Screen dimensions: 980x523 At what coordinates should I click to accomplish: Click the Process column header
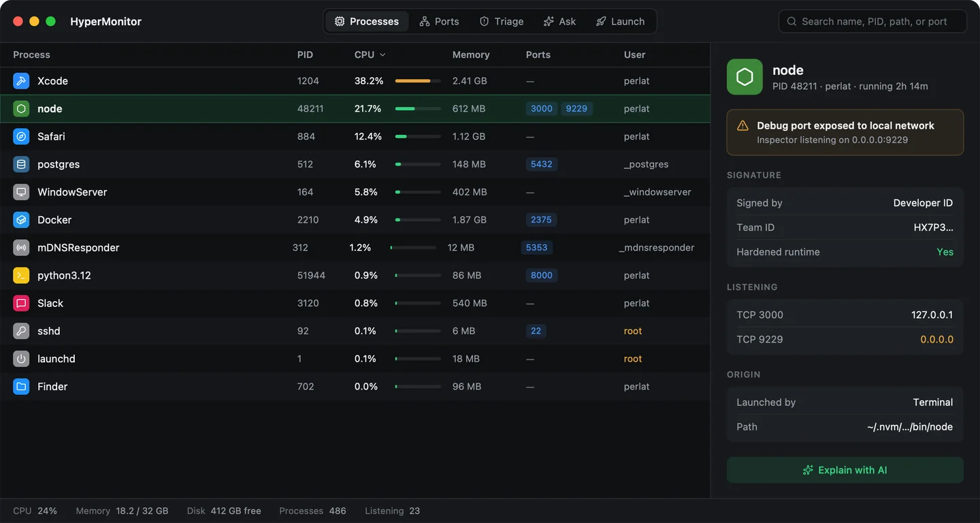[x=31, y=55]
